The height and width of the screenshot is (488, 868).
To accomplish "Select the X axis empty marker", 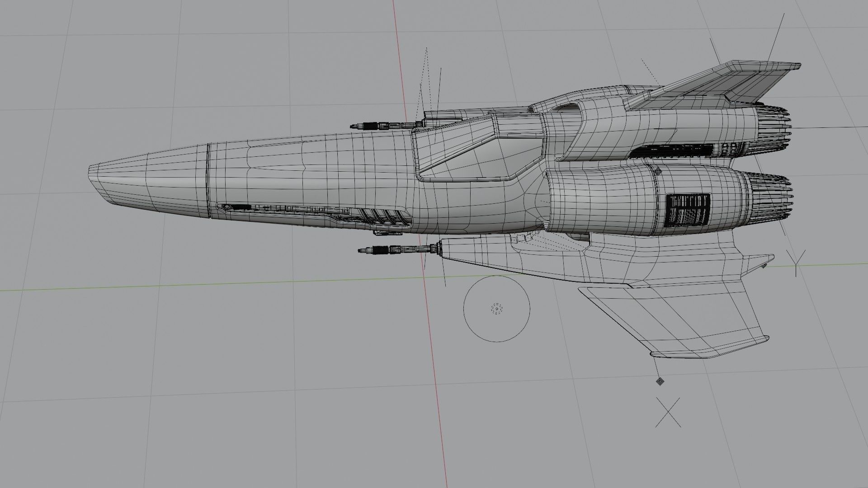I will (668, 413).
